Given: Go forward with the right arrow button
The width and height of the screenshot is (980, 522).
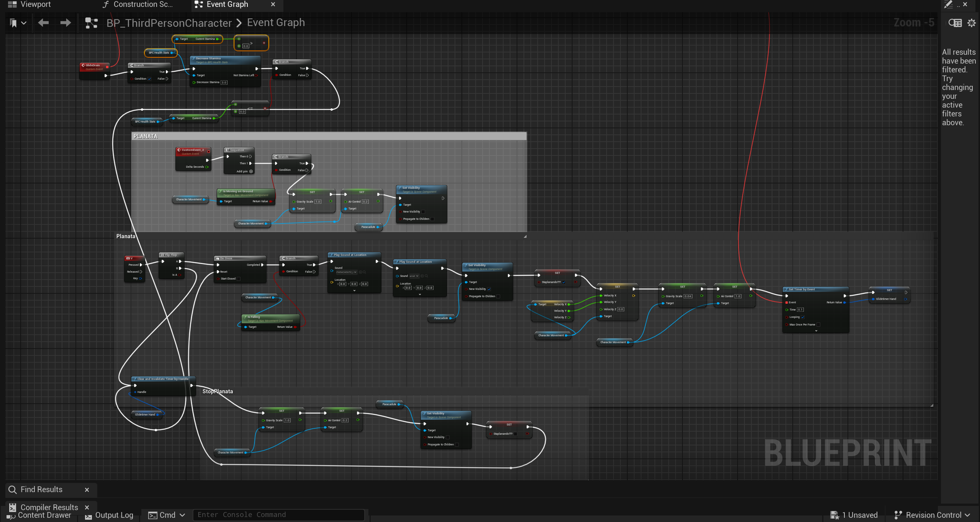Looking at the screenshot, I should [65, 23].
